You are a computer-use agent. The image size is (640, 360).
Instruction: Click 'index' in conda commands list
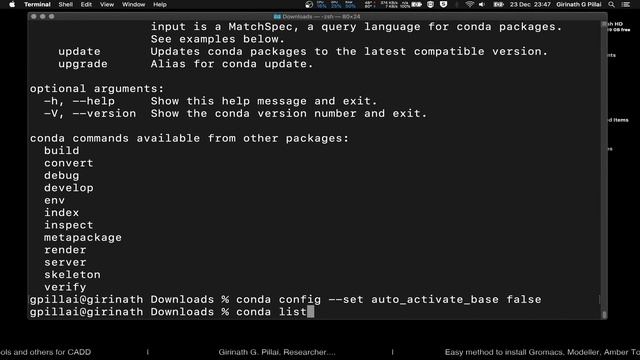point(62,213)
